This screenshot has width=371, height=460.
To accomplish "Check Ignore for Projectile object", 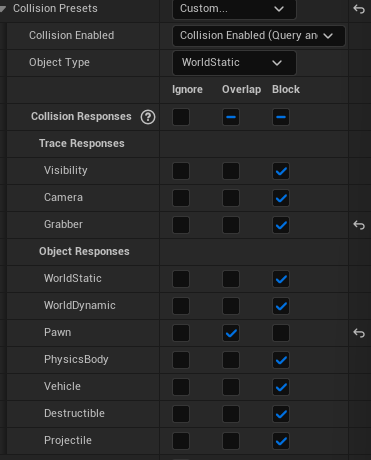I will [181, 441].
